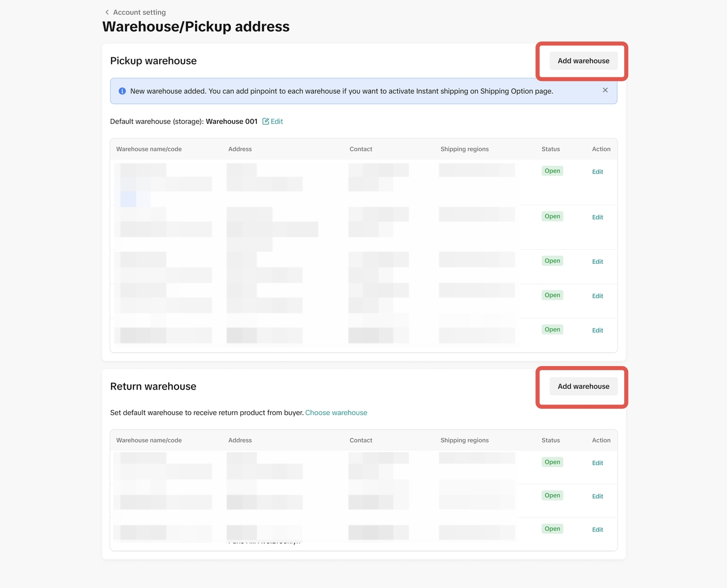Add warehouse in the Pickup warehouse section

[x=583, y=61]
